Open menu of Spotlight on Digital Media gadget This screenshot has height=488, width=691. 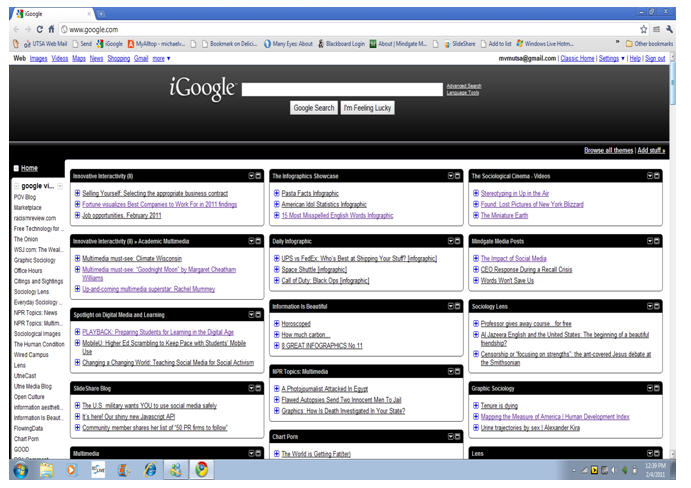[x=251, y=315]
